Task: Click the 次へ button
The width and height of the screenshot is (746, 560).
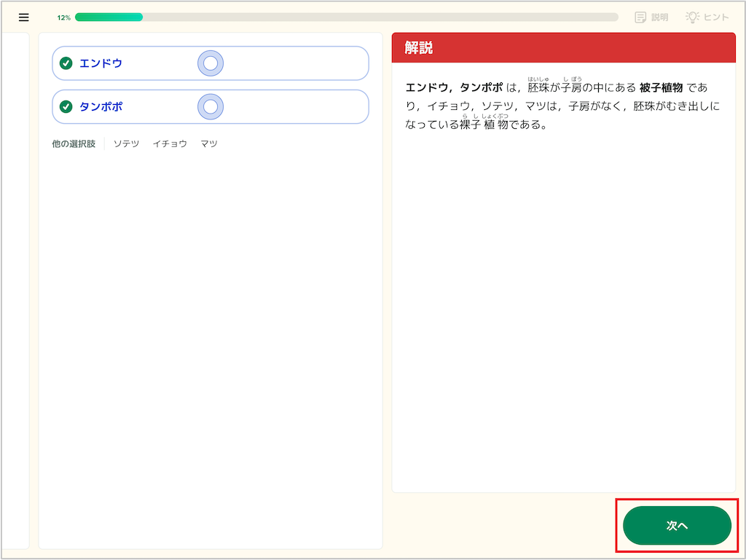Action: pyautogui.click(x=677, y=525)
